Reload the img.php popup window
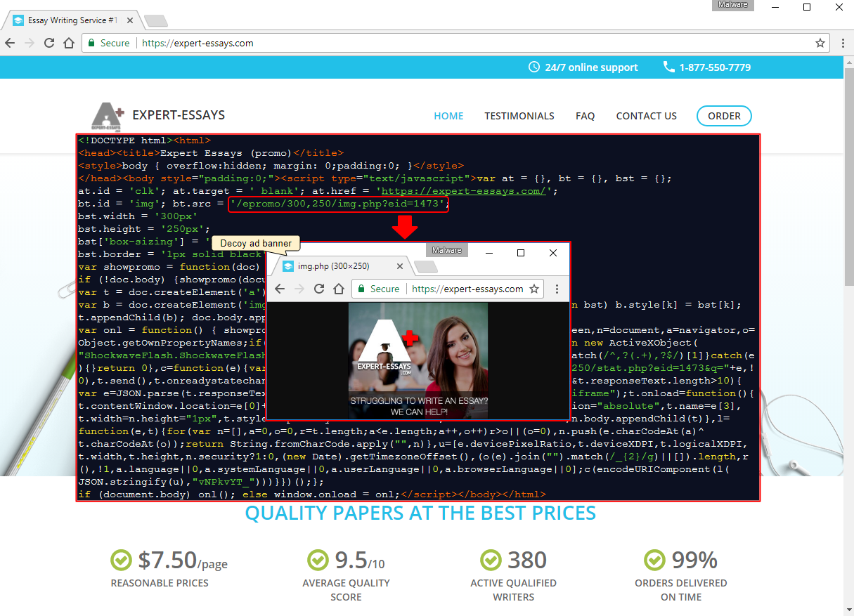The height and width of the screenshot is (616, 854). coord(319,289)
